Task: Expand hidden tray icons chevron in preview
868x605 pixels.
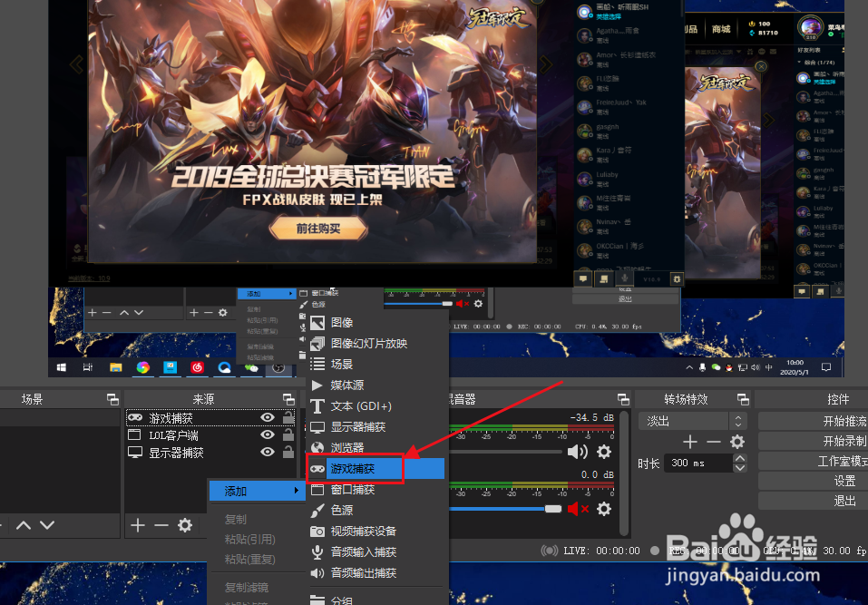Action: click(689, 367)
